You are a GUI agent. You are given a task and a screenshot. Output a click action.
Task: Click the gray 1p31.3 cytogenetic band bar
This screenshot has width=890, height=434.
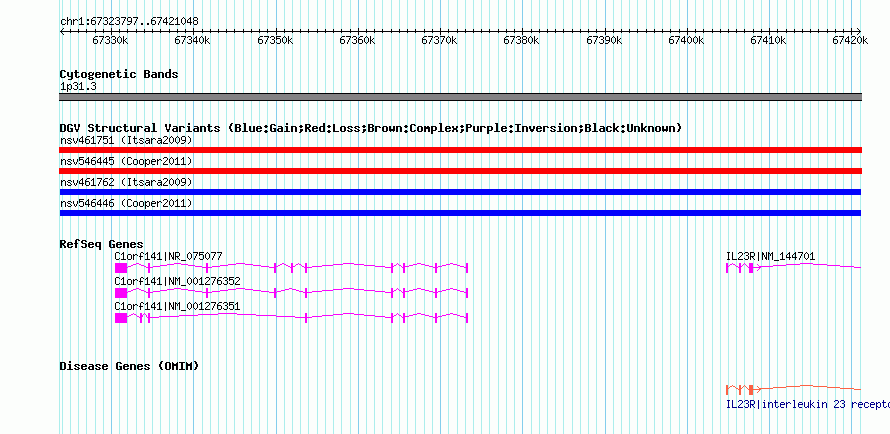click(460, 97)
